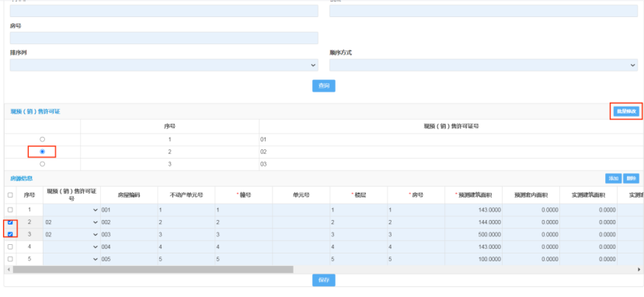Screen dimensions: 644x297
Task: Select the radio button for permit 02
Action: click(x=42, y=152)
